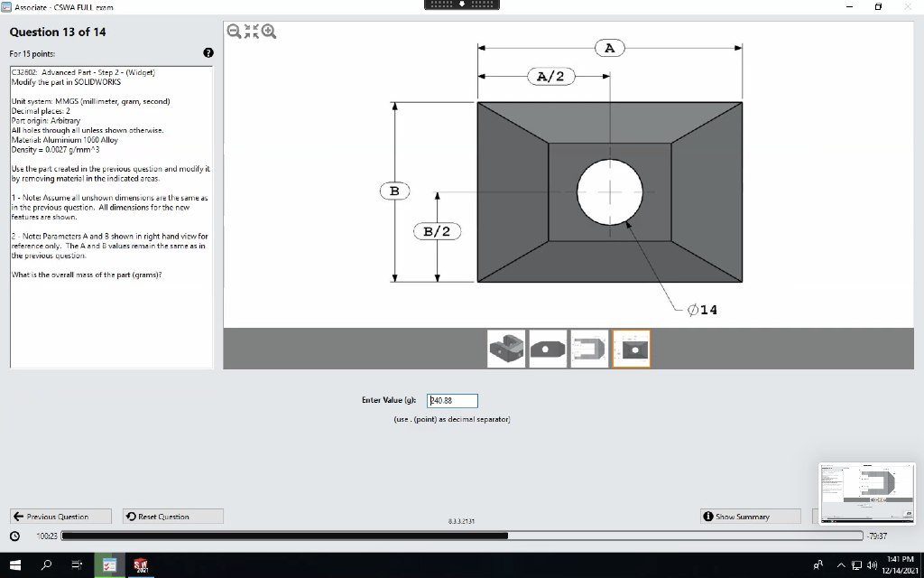The image size is (924, 578).
Task: Select the isometric part view thumbnail
Action: click(x=506, y=348)
